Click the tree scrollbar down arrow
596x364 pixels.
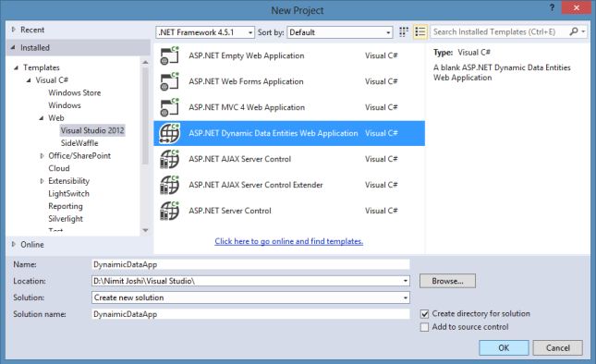point(145,230)
